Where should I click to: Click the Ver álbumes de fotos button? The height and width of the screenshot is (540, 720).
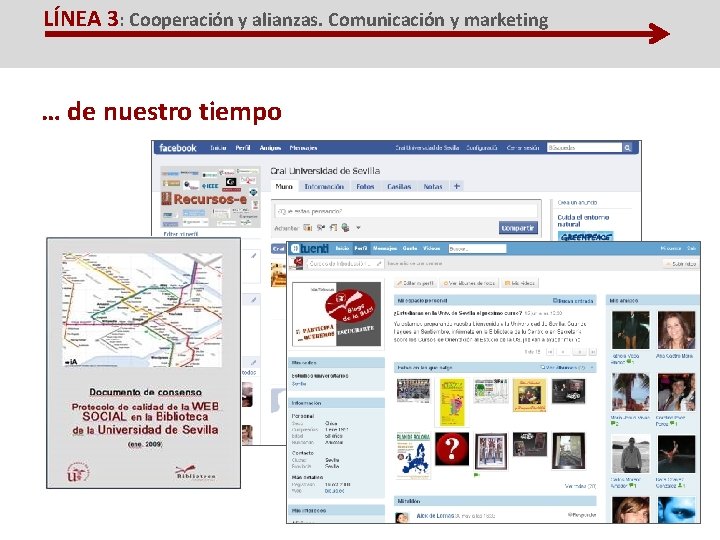coord(469,283)
